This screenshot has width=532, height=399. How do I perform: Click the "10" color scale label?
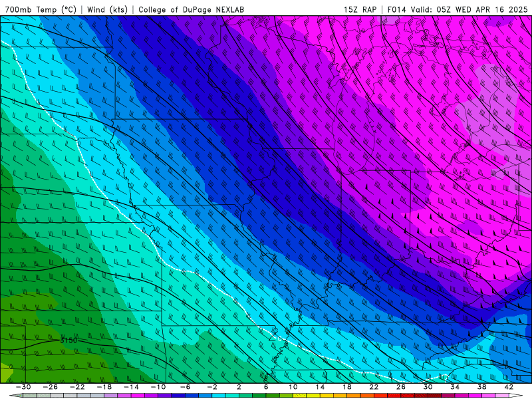293,387
